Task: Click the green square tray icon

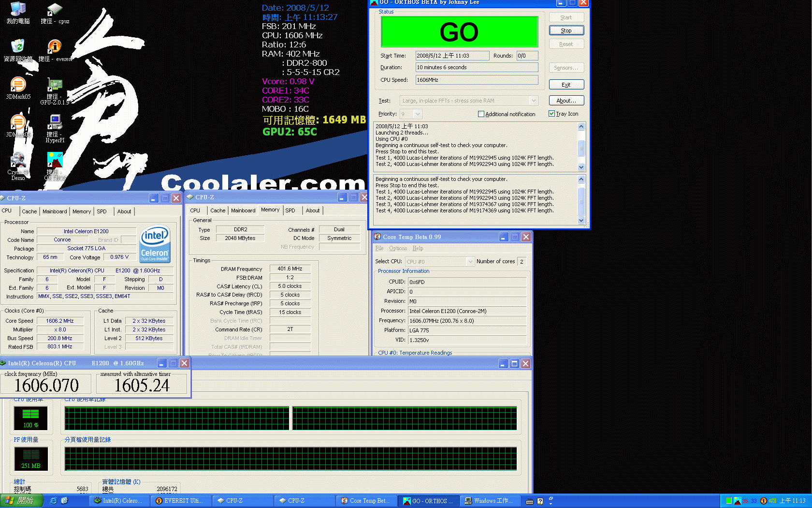Action: pyautogui.click(x=729, y=501)
